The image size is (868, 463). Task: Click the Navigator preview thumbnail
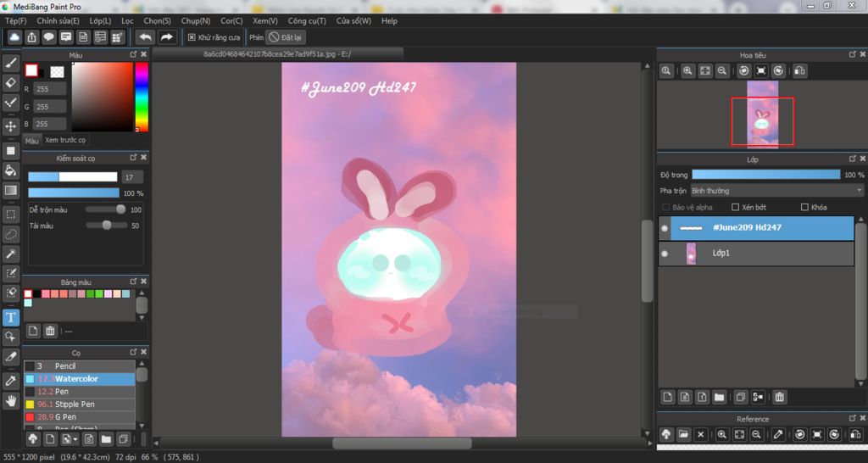[x=762, y=114]
